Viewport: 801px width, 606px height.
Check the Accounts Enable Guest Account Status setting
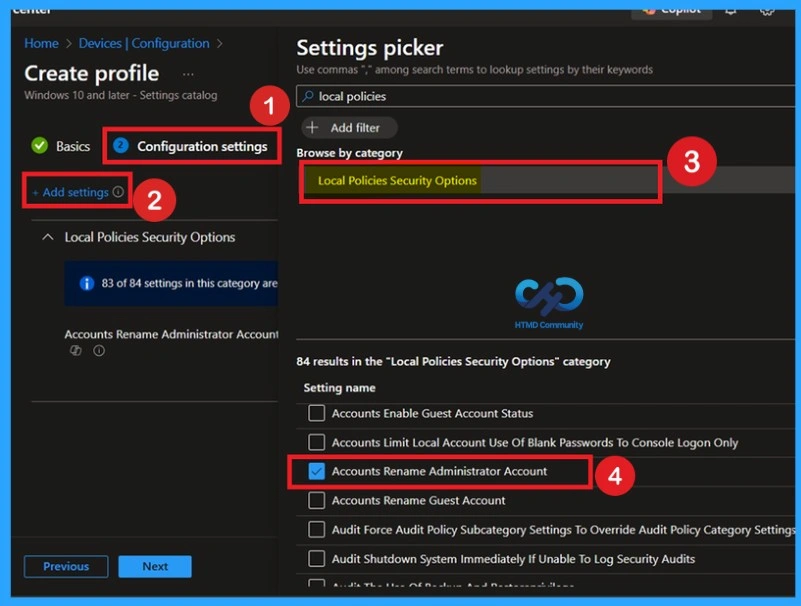(315, 413)
